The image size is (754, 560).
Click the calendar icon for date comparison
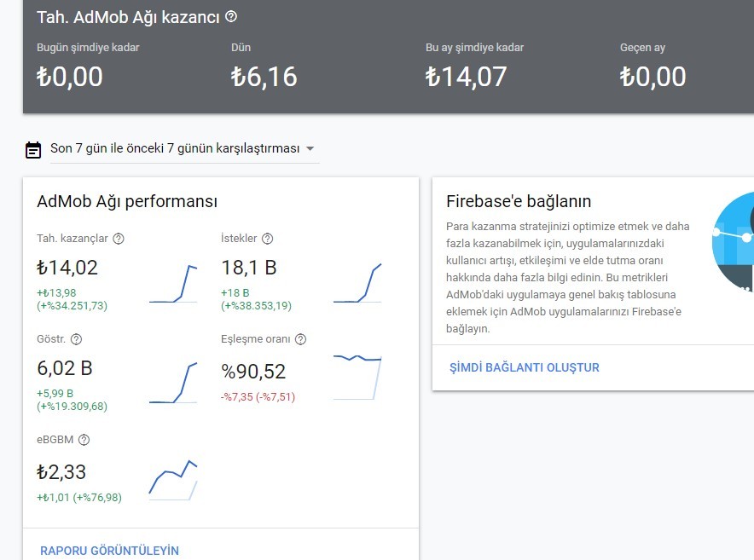[33, 149]
